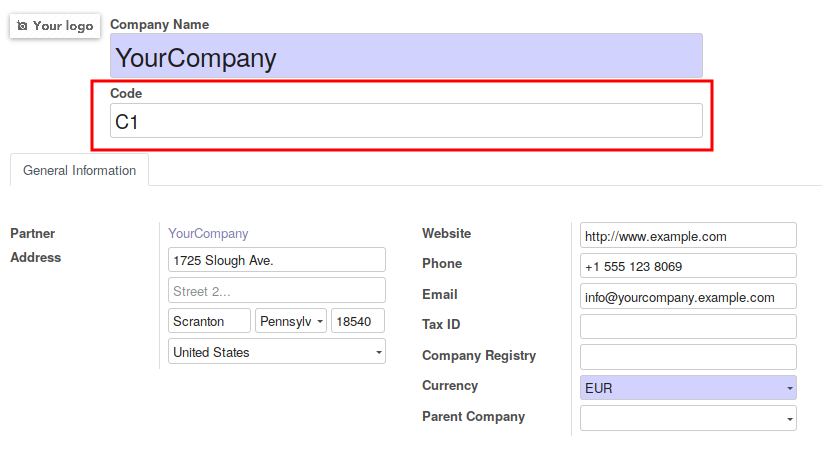
Task: Click the Parent Company dropdown arrow
Action: click(789, 419)
